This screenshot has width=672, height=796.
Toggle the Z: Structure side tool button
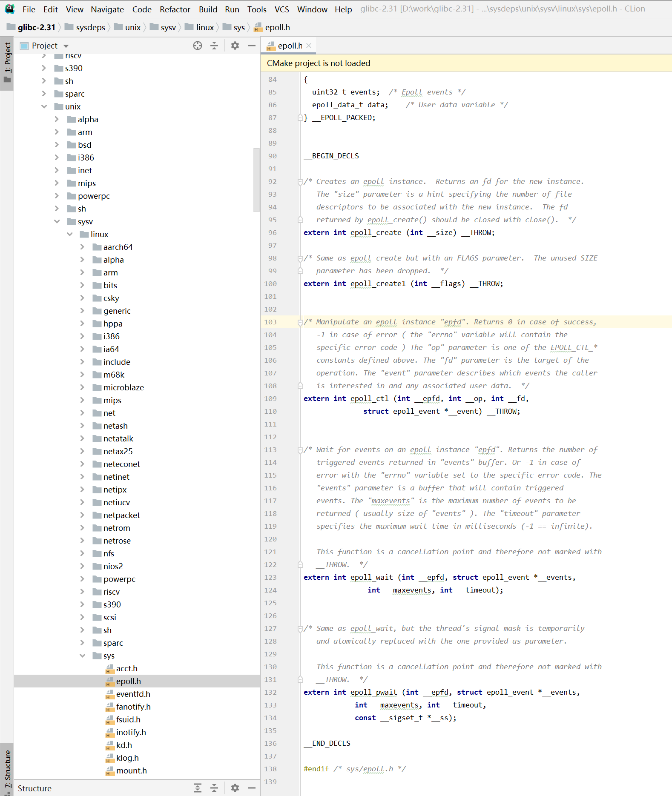click(7, 769)
